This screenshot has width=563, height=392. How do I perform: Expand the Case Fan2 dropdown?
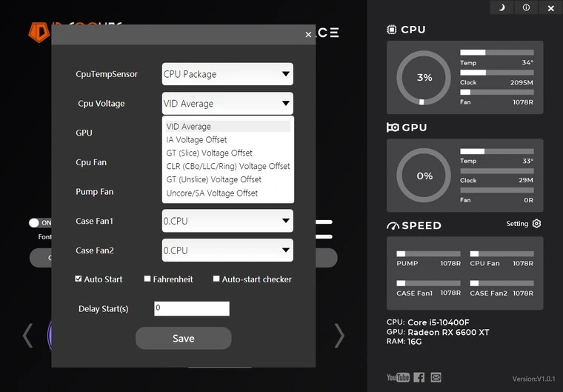tap(227, 250)
